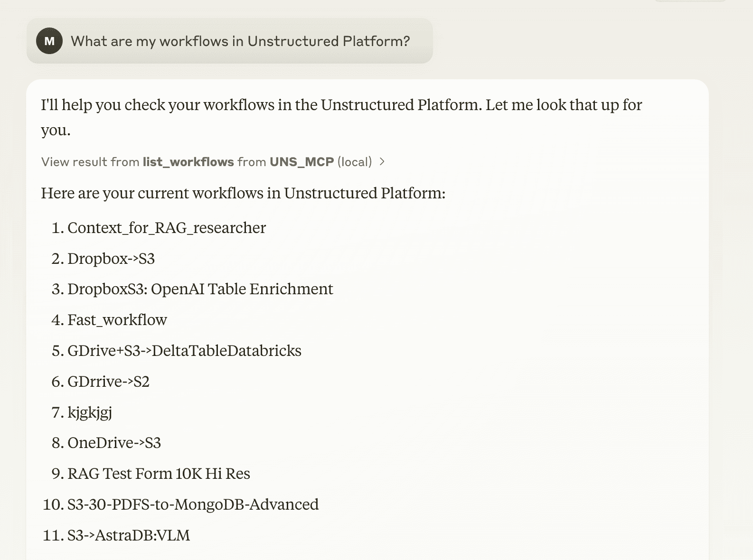Click the 'Here are your current workflows' line
The height and width of the screenshot is (560, 753).
tap(243, 193)
